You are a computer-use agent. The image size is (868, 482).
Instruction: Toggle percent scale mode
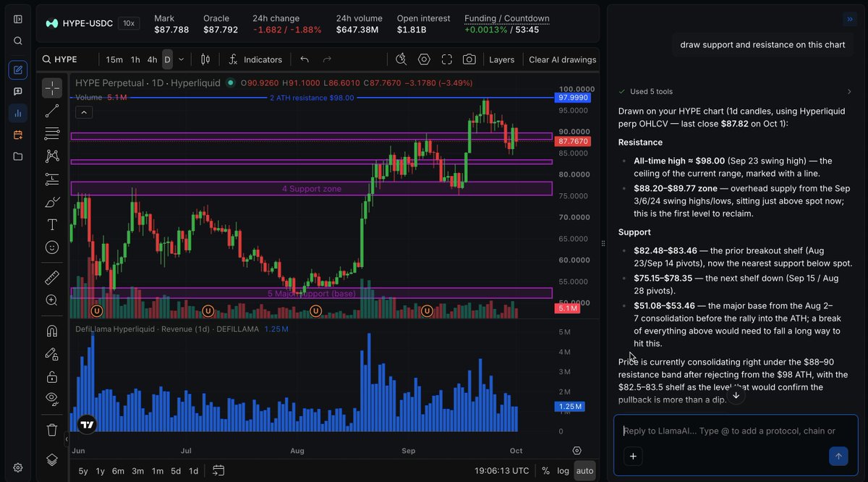point(545,471)
